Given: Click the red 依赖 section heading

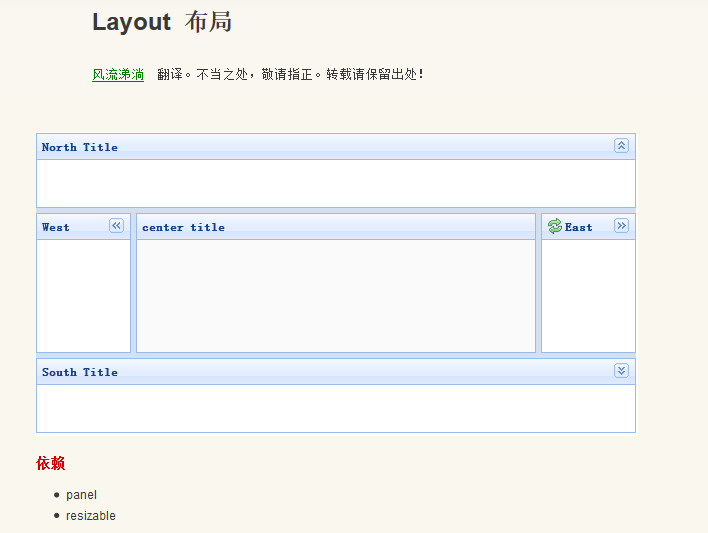Looking at the screenshot, I should 51,463.
